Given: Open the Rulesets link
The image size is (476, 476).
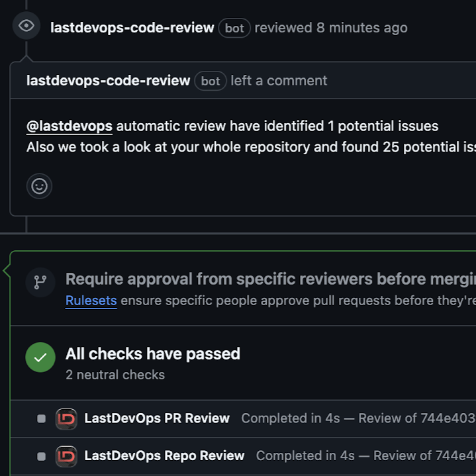Looking at the screenshot, I should pyautogui.click(x=91, y=301).
